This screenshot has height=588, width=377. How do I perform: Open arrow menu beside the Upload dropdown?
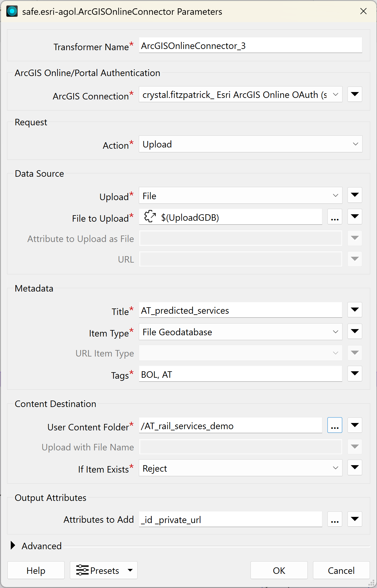pos(355,195)
